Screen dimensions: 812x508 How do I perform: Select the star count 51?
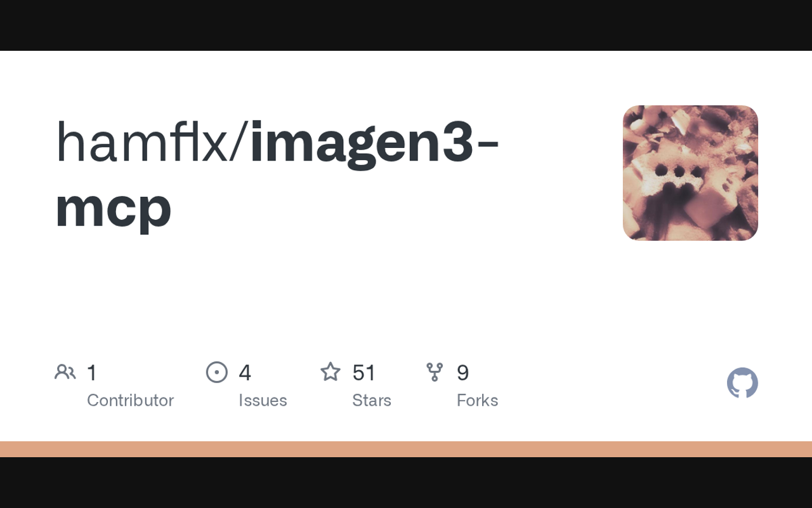[364, 373]
